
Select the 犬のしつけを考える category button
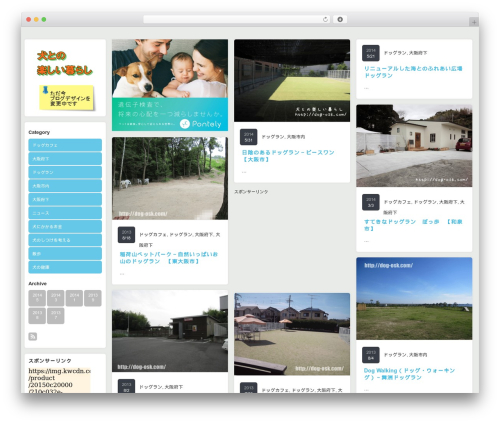tap(65, 240)
